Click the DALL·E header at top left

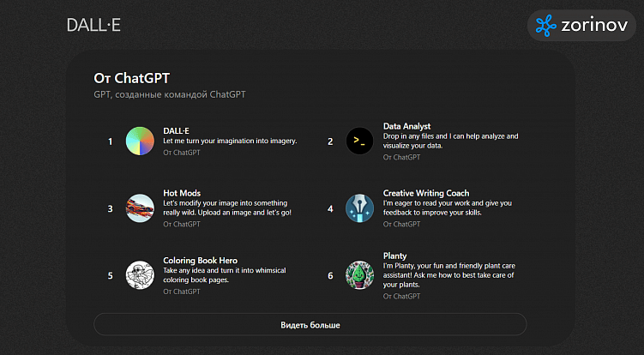click(93, 25)
